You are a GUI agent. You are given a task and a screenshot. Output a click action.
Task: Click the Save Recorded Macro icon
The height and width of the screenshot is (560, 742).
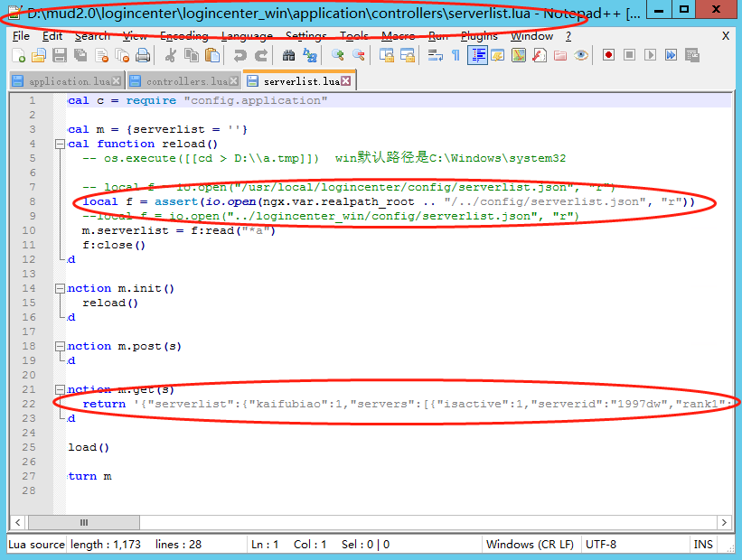pyautogui.click(x=691, y=55)
